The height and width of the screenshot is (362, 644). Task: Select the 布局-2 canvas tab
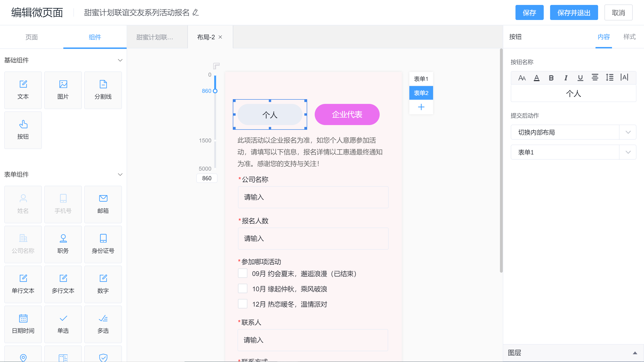[206, 37]
